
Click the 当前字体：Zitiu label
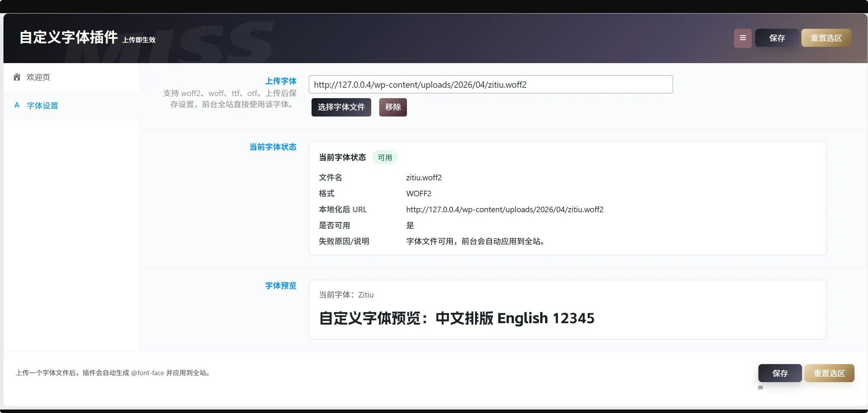point(346,295)
